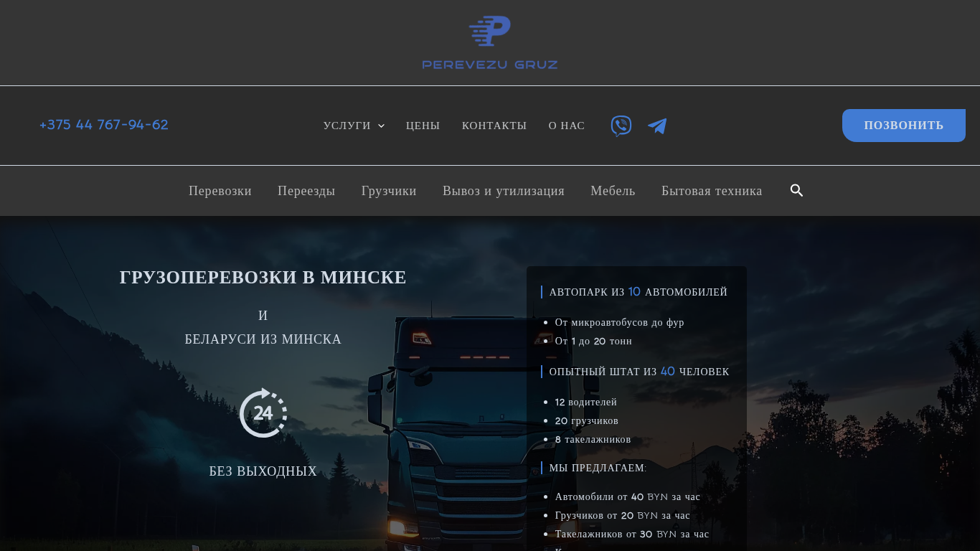Open the Услуги menu item

pos(347,126)
